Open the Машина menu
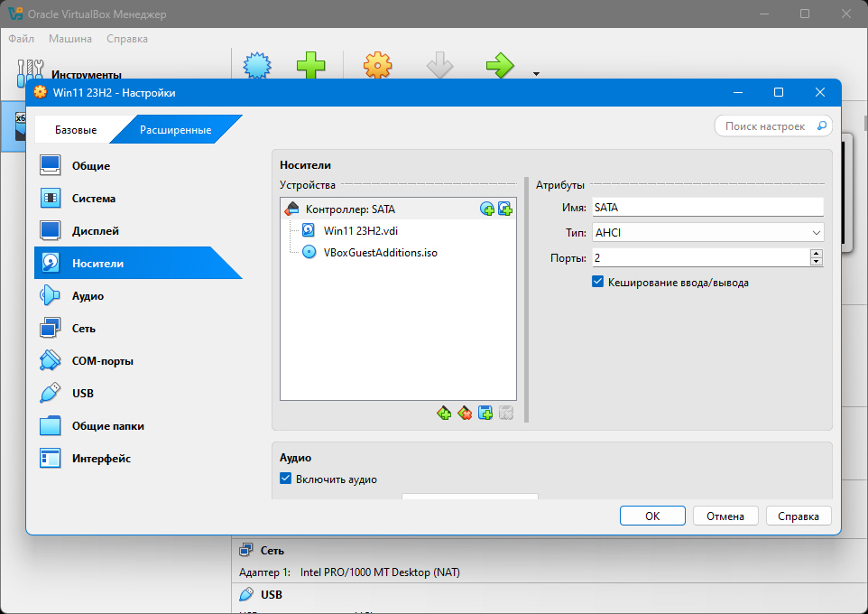This screenshot has height=614, width=868. pyautogui.click(x=70, y=39)
